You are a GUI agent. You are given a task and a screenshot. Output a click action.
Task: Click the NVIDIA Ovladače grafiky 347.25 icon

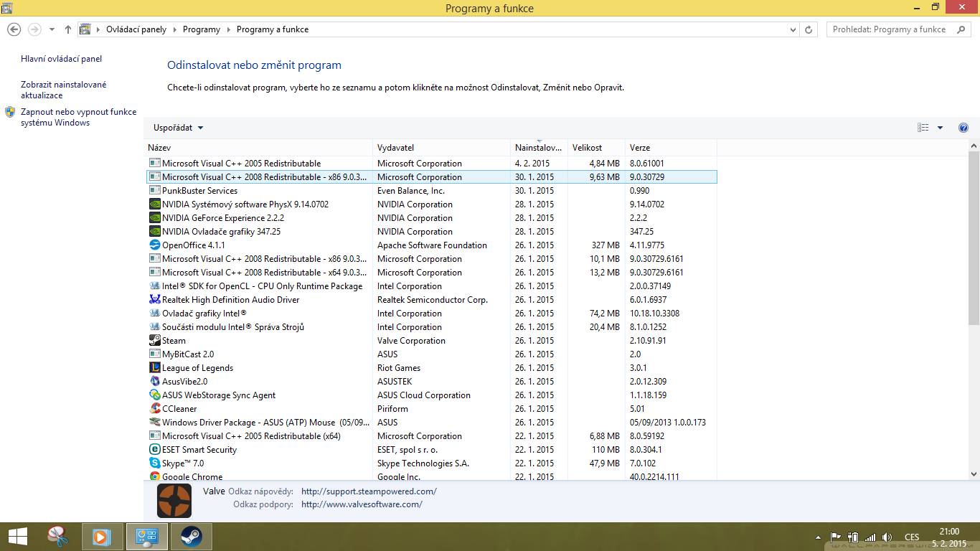[x=154, y=231]
